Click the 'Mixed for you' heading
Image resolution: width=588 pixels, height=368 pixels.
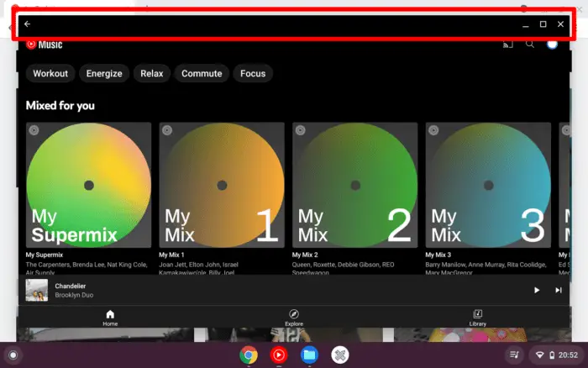click(60, 106)
